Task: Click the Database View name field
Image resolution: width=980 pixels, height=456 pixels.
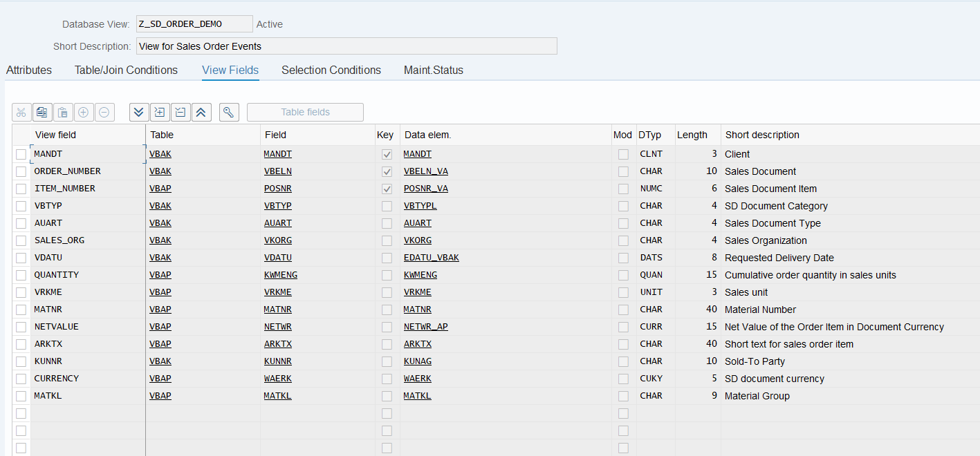Action: pos(194,24)
